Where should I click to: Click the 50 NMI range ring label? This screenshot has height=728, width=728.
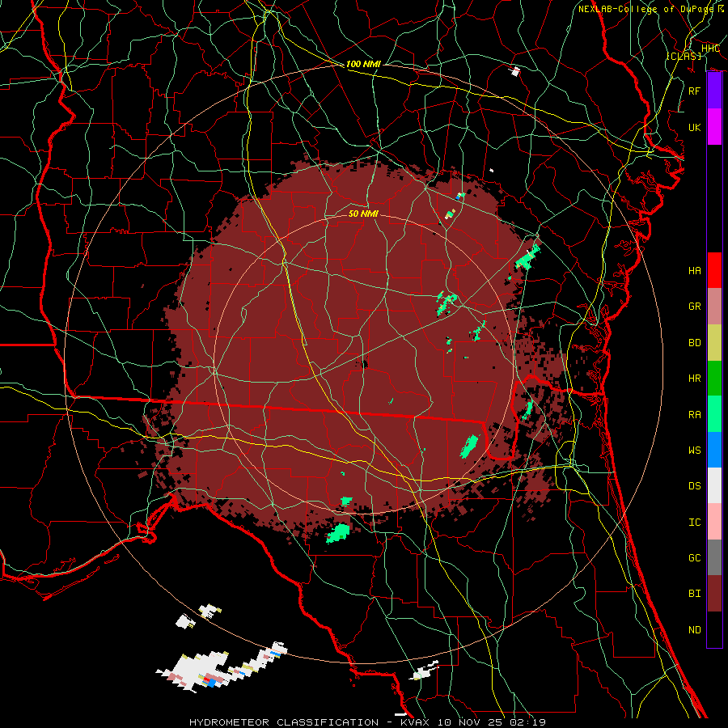pos(363,214)
